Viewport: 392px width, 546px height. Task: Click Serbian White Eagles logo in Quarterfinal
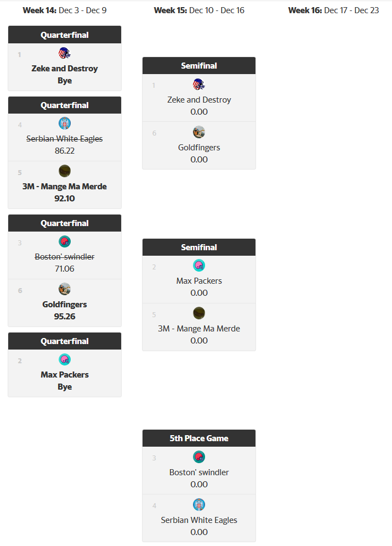[65, 123]
